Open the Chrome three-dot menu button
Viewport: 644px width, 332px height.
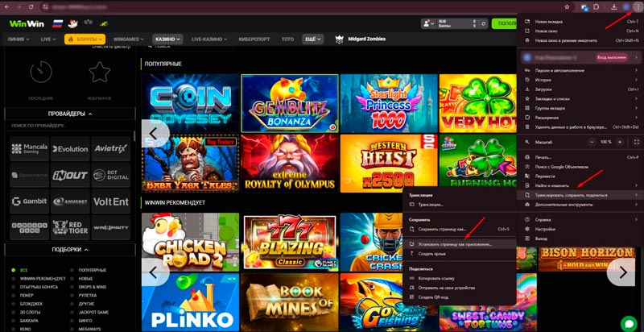pos(637,6)
